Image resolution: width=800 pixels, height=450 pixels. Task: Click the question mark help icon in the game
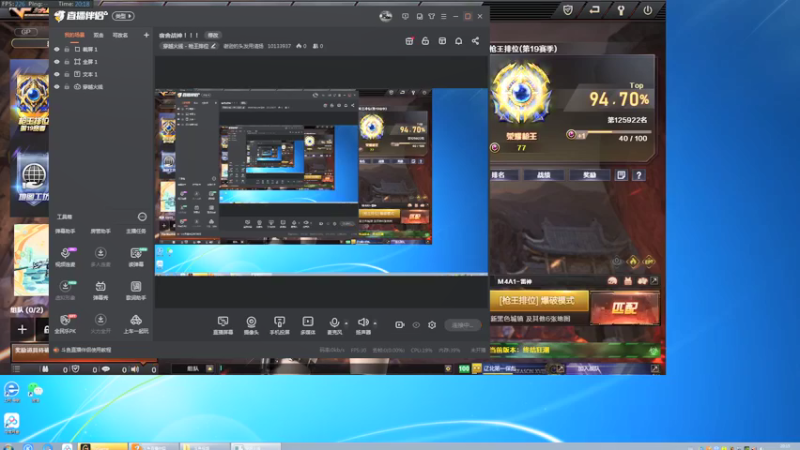tap(638, 175)
